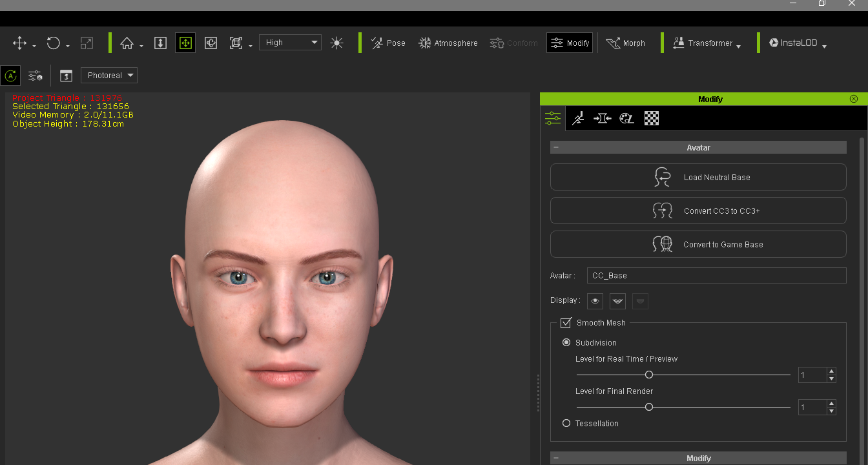The height and width of the screenshot is (465, 868).
Task: Click the Convert to Game Base button
Action: pos(698,244)
